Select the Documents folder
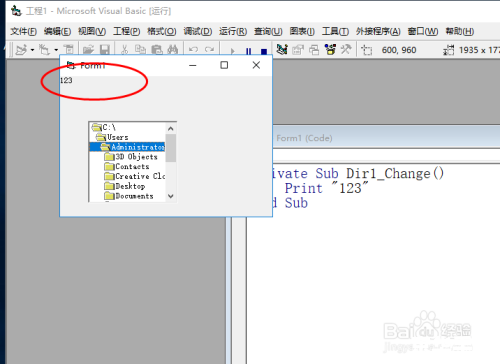Image resolution: width=500 pixels, height=364 pixels. (x=128, y=196)
